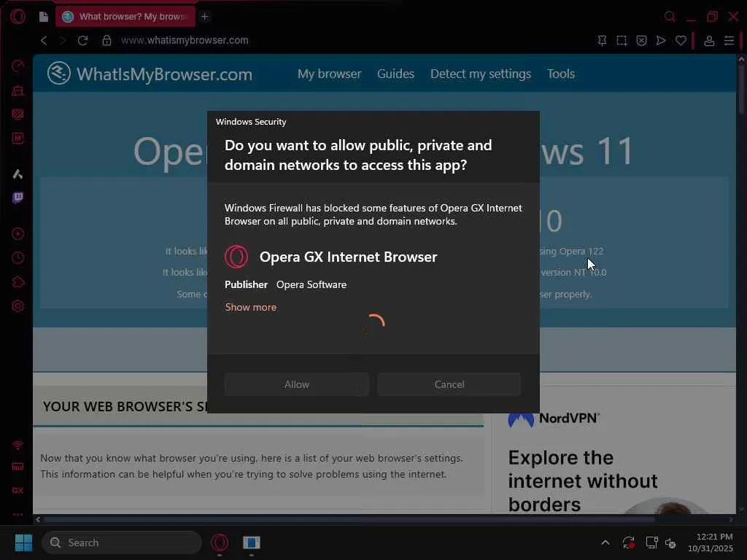Open network limiter wifi icon in sidebar

point(18,446)
